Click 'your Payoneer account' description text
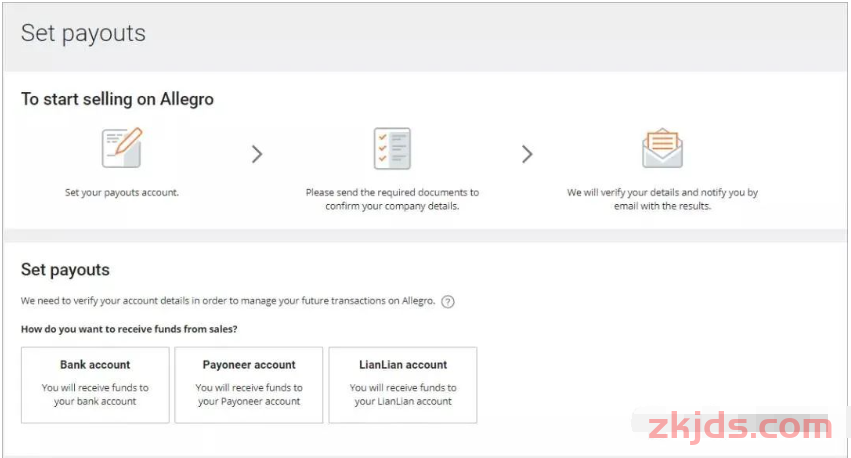 tap(249, 402)
